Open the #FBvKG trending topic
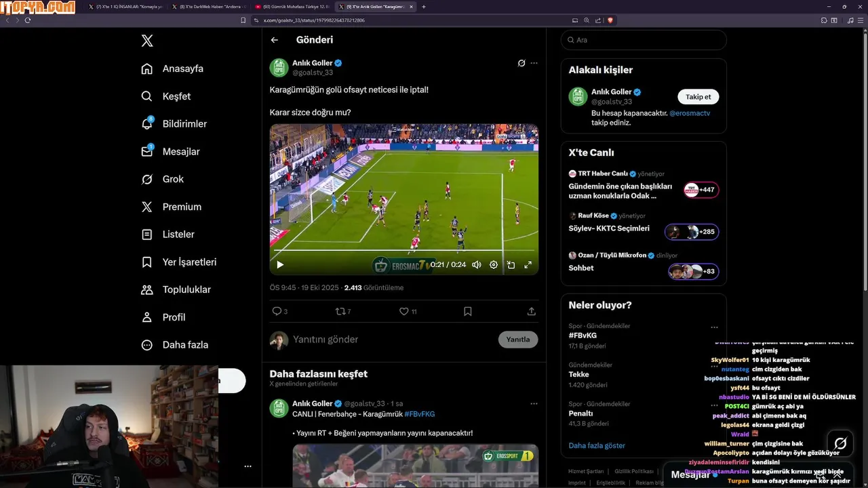The image size is (868, 488). [583, 335]
